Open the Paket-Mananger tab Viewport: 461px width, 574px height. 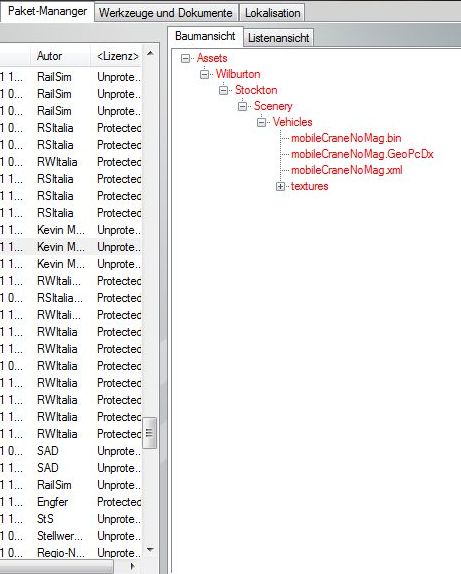(47, 11)
